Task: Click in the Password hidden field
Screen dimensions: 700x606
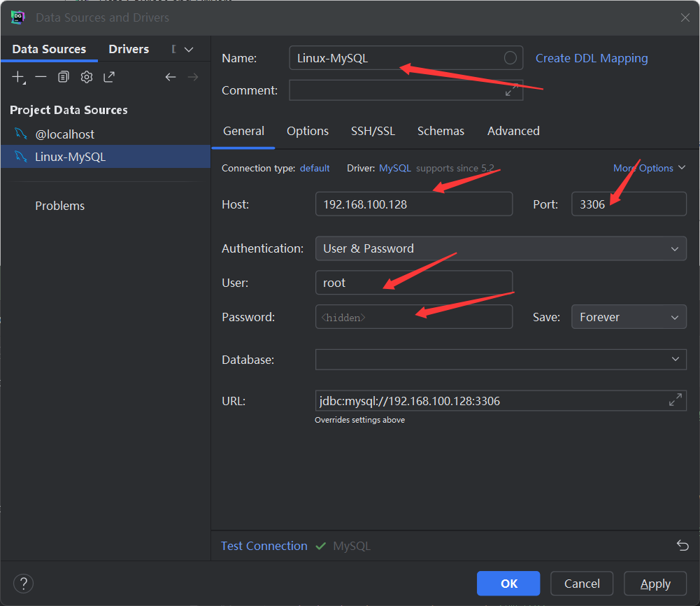Action: click(414, 316)
